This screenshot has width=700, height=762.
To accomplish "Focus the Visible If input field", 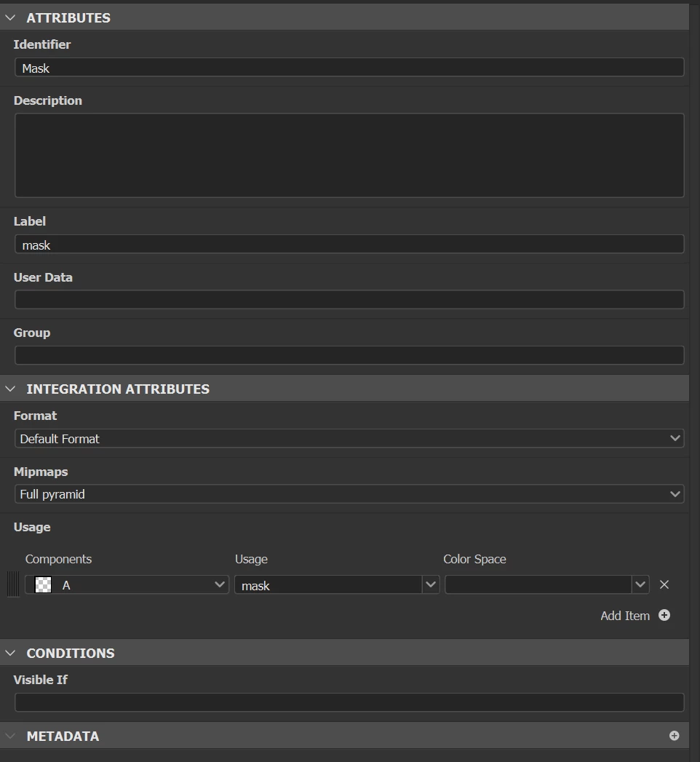I will pos(349,702).
